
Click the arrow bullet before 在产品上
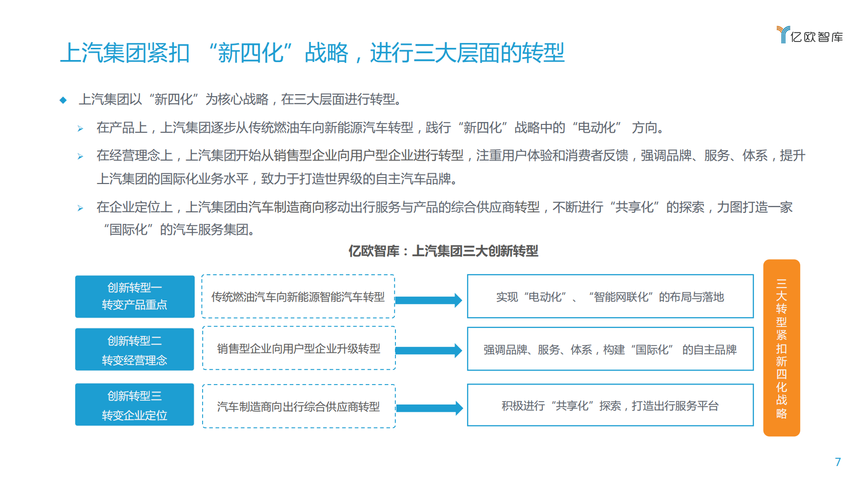click(80, 129)
